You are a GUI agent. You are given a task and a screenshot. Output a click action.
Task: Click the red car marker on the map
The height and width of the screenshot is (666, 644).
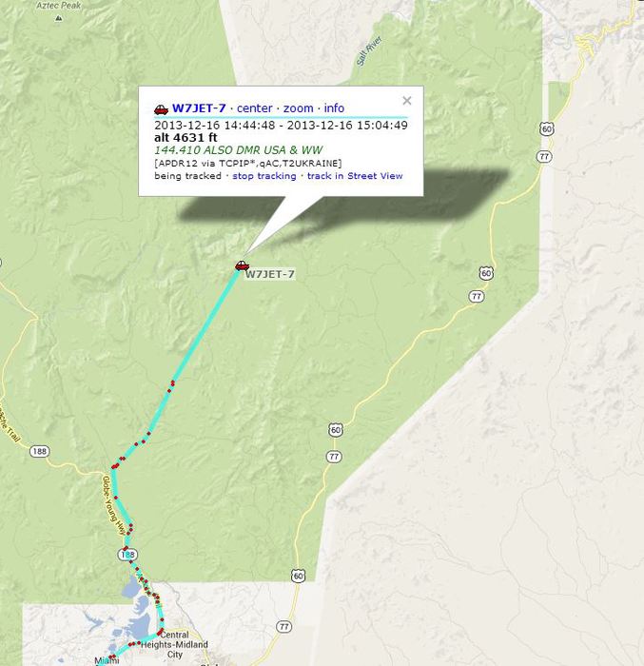(x=243, y=265)
